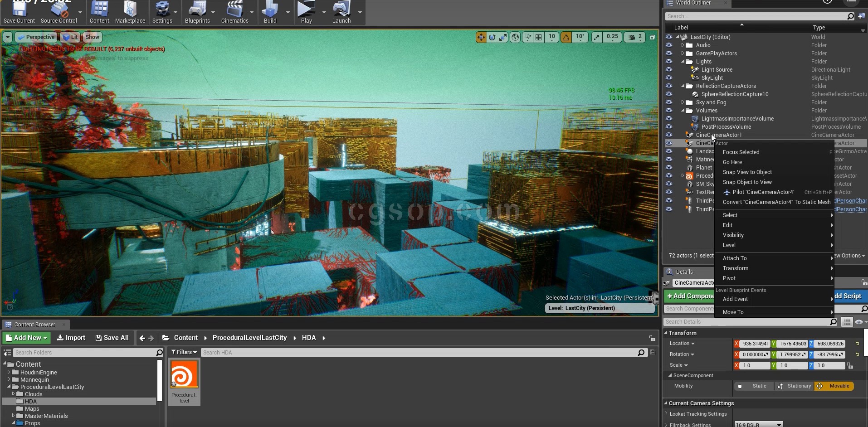This screenshot has height=427, width=868.
Task: Open Source Control from the toolbar
Action: (x=59, y=12)
